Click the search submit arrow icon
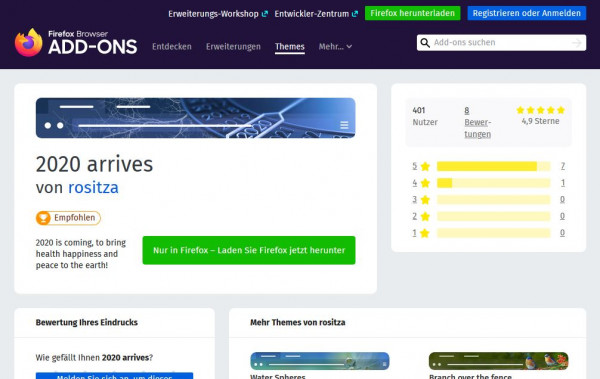The height and width of the screenshot is (379, 600). click(577, 42)
